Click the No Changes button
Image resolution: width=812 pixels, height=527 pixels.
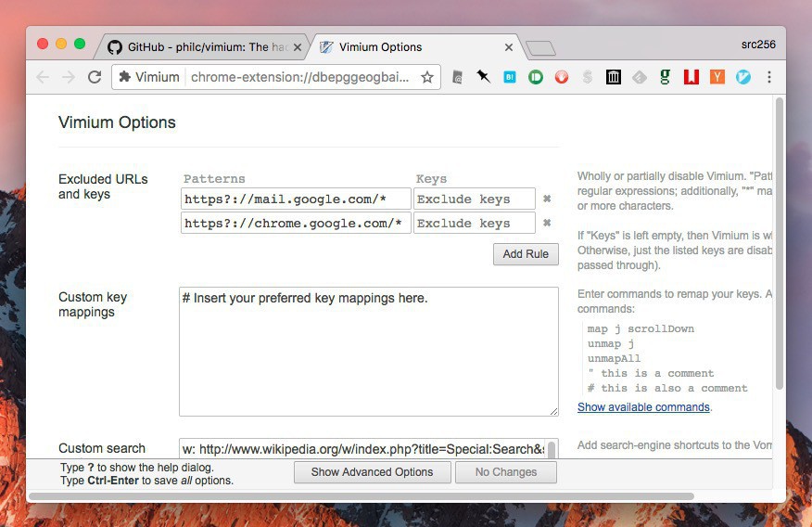pyautogui.click(x=506, y=472)
